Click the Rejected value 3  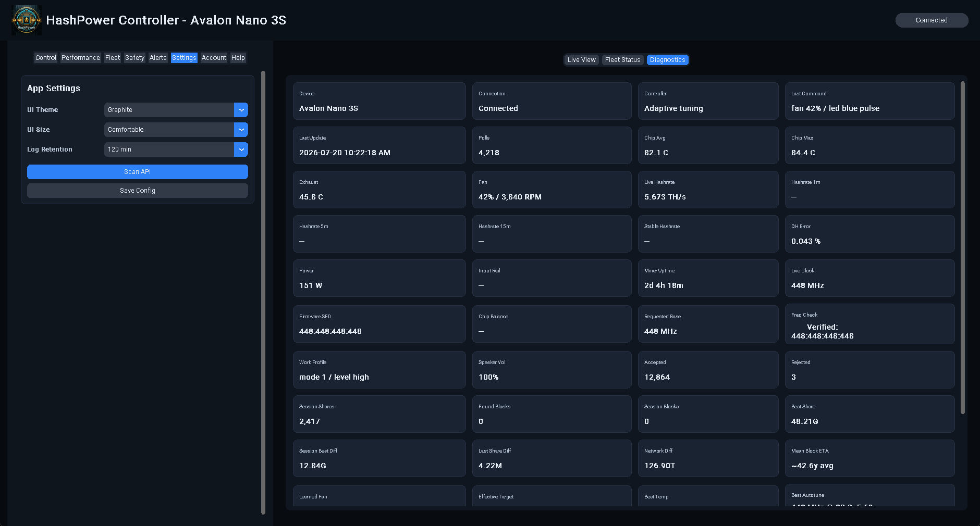pyautogui.click(x=793, y=377)
